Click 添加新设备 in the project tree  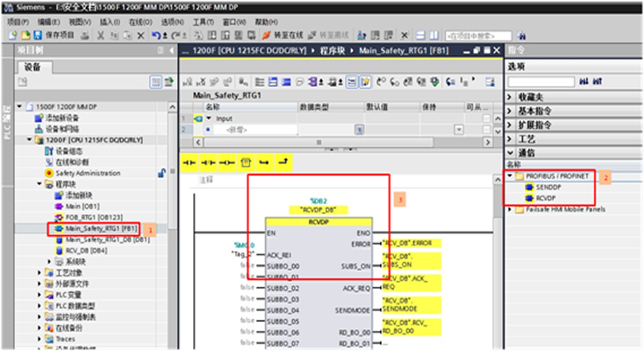point(62,118)
